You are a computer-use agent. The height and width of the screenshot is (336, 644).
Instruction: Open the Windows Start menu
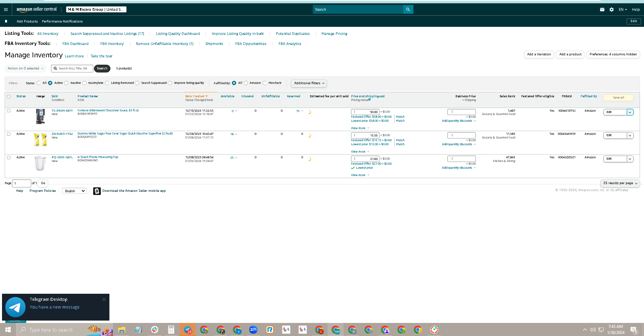8,330
